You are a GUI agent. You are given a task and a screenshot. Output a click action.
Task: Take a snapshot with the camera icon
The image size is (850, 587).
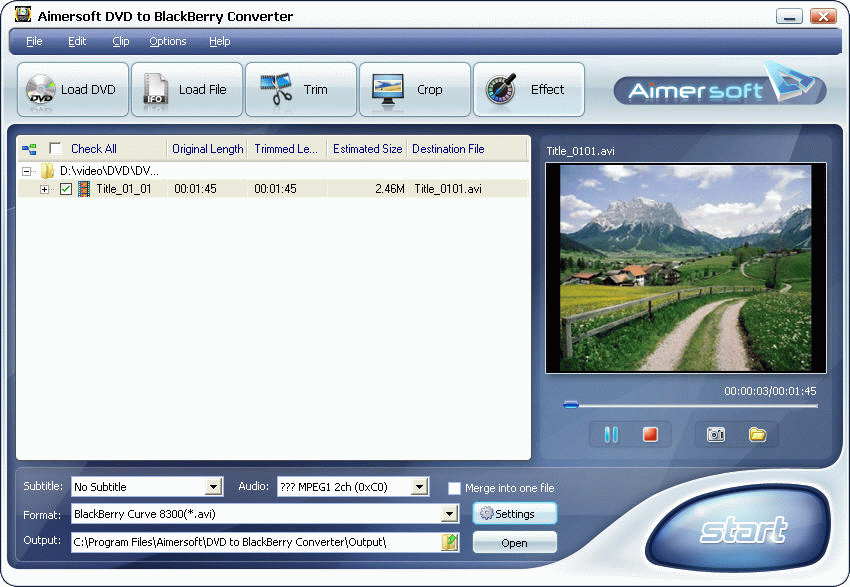click(x=716, y=434)
